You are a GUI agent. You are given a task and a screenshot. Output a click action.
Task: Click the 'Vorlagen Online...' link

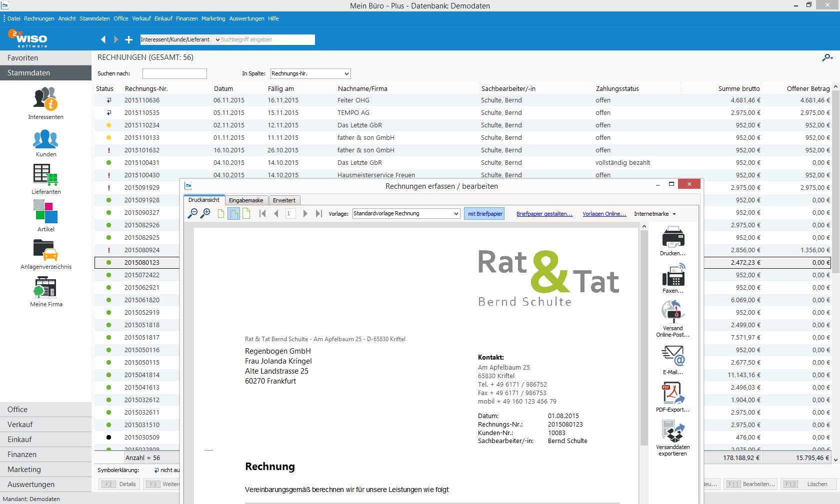point(604,214)
